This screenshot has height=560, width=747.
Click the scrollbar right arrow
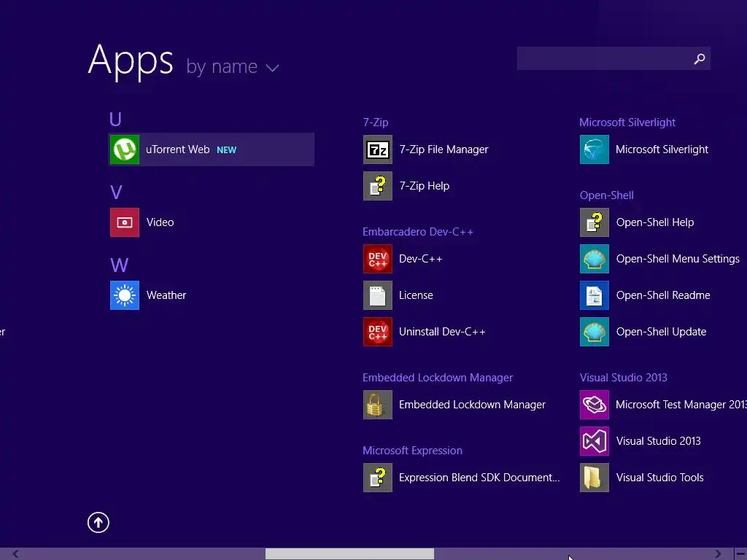pyautogui.click(x=718, y=554)
